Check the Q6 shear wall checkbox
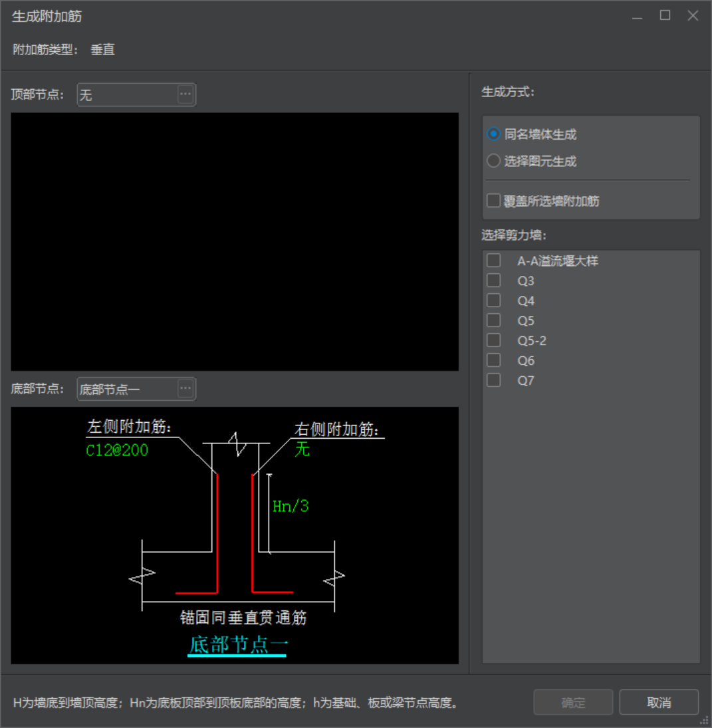The width and height of the screenshot is (712, 728). (x=494, y=360)
